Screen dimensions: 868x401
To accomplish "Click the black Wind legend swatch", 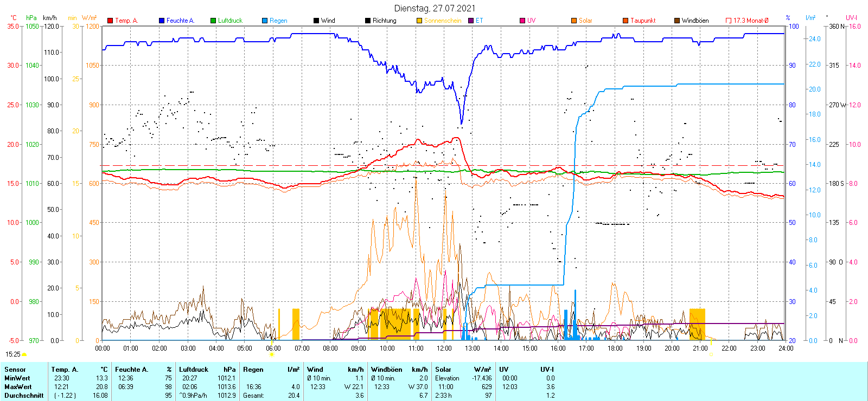I will click(x=316, y=21).
